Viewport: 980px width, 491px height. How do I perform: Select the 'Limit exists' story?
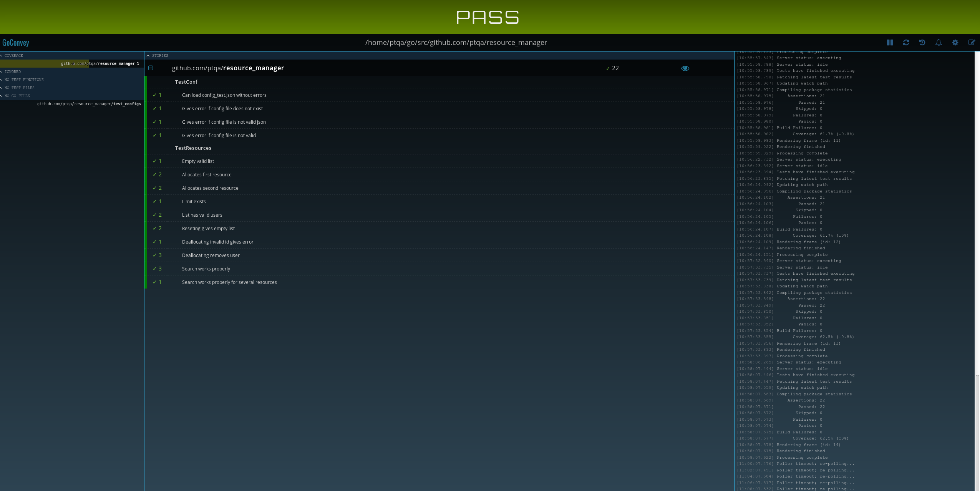pyautogui.click(x=194, y=202)
